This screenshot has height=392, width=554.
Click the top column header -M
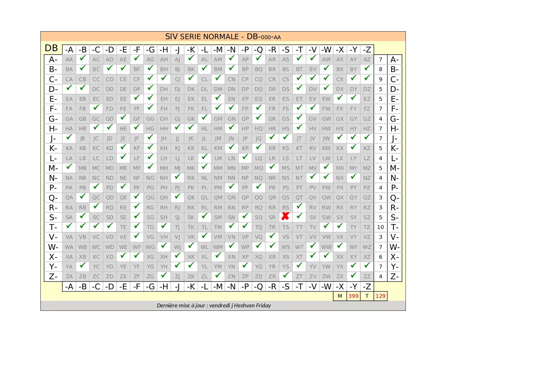pyautogui.click(x=218, y=50)
